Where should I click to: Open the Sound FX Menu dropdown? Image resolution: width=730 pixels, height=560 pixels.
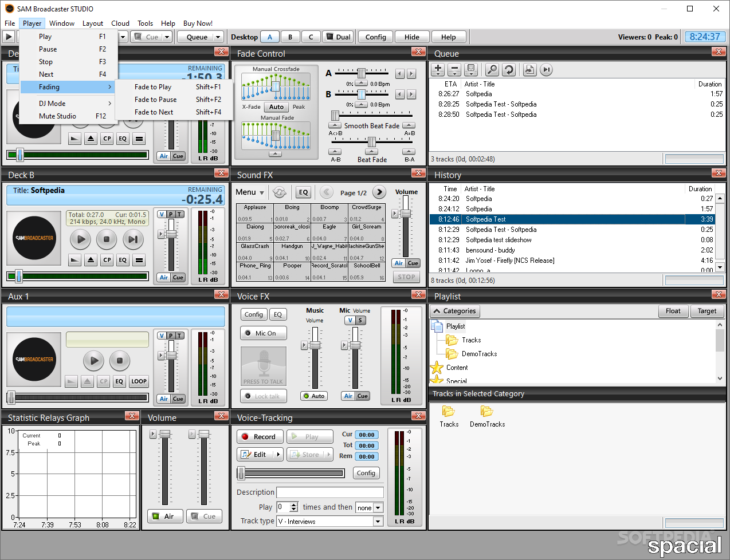tap(250, 192)
